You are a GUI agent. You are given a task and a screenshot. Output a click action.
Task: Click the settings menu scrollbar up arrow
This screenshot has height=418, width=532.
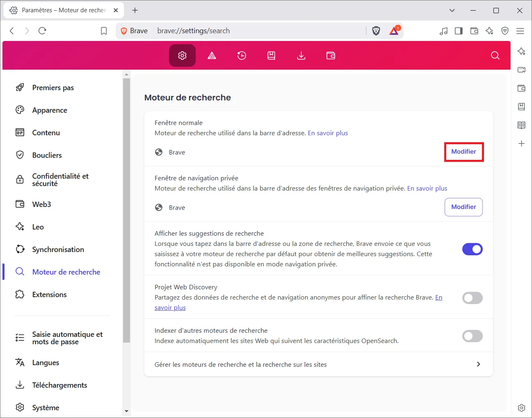126,75
